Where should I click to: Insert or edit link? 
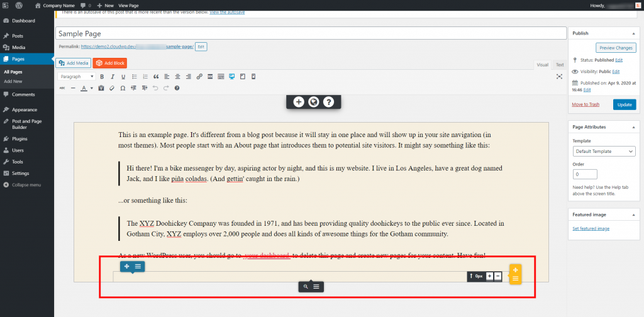point(199,76)
